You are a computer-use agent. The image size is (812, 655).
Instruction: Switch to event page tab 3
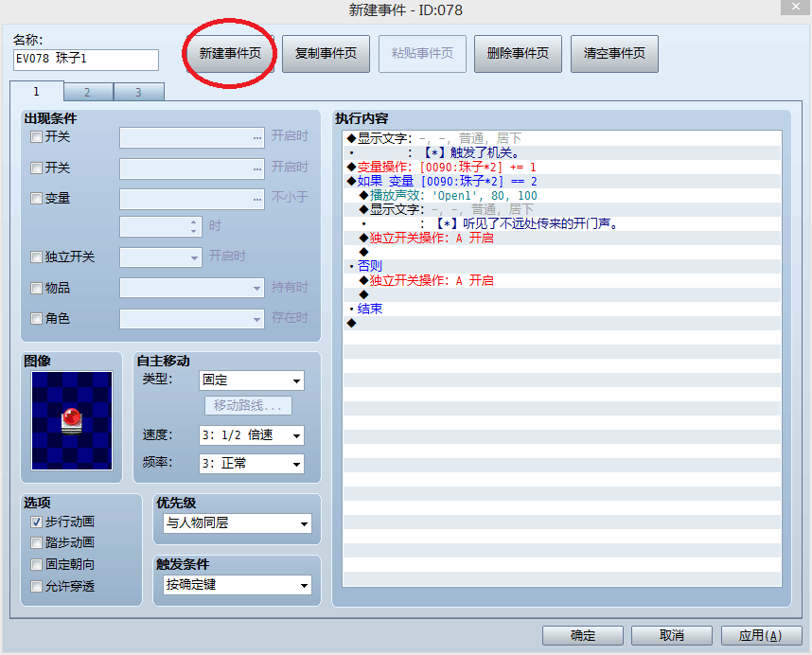click(x=138, y=92)
